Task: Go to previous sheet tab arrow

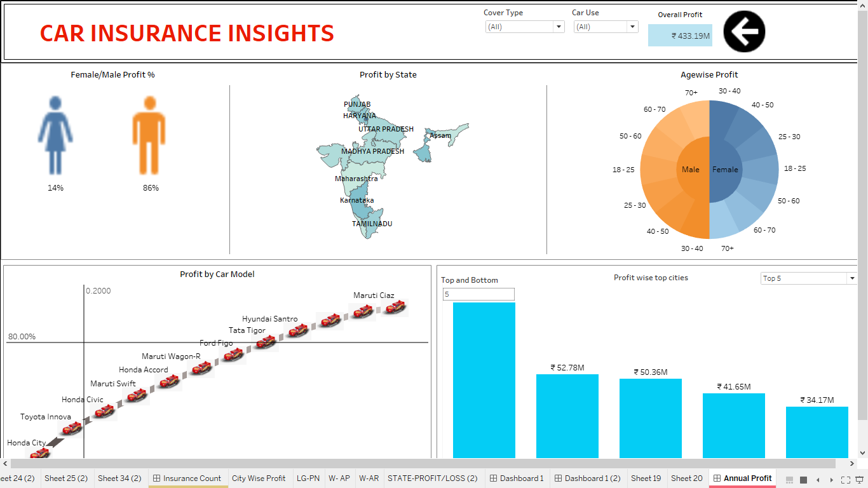Action: click(x=817, y=480)
